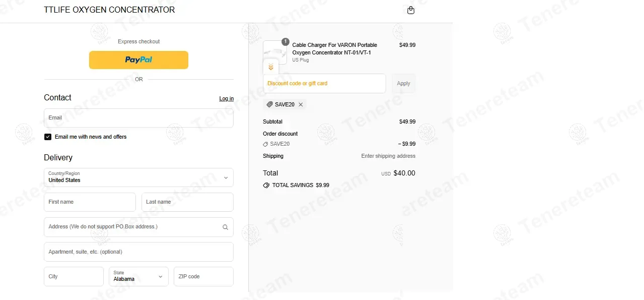
Task: Click the Contact section heading
Action: (x=57, y=97)
